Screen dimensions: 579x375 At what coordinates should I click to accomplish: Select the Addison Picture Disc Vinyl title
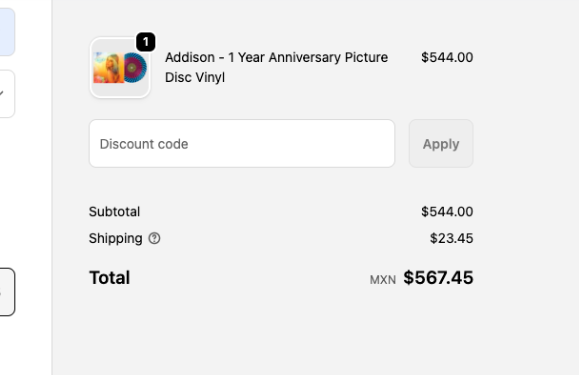pyautogui.click(x=276, y=67)
